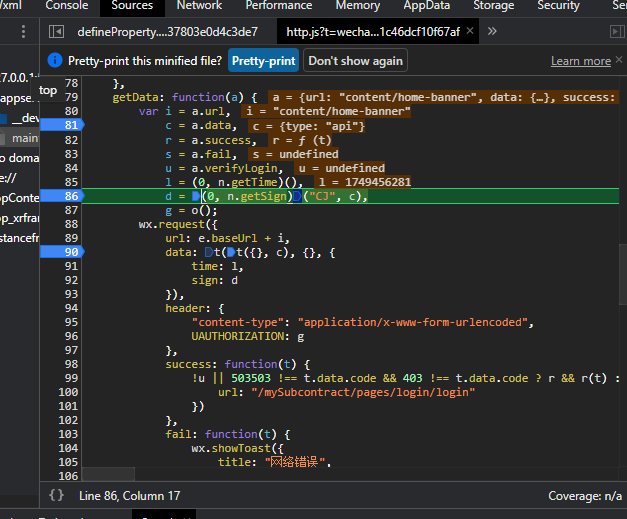The height and width of the screenshot is (519, 627).
Task: Click the info icon in infobar
Action: [x=55, y=60]
